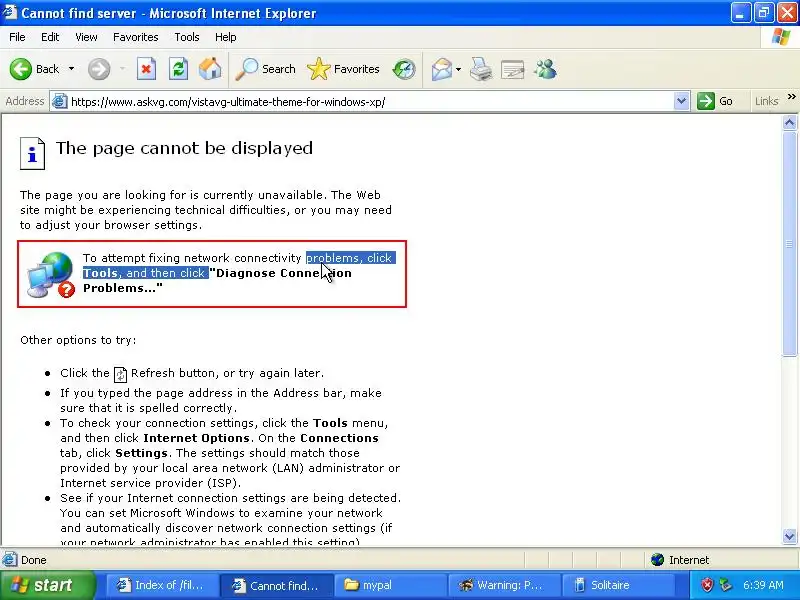Click the network globe diagnose icon
Viewport: 800px width, 600px height.
coord(51,274)
